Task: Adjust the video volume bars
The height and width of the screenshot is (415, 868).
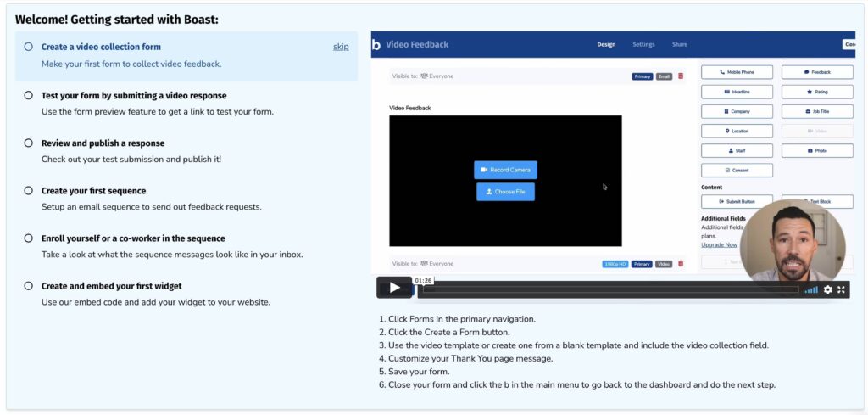Action: click(811, 289)
